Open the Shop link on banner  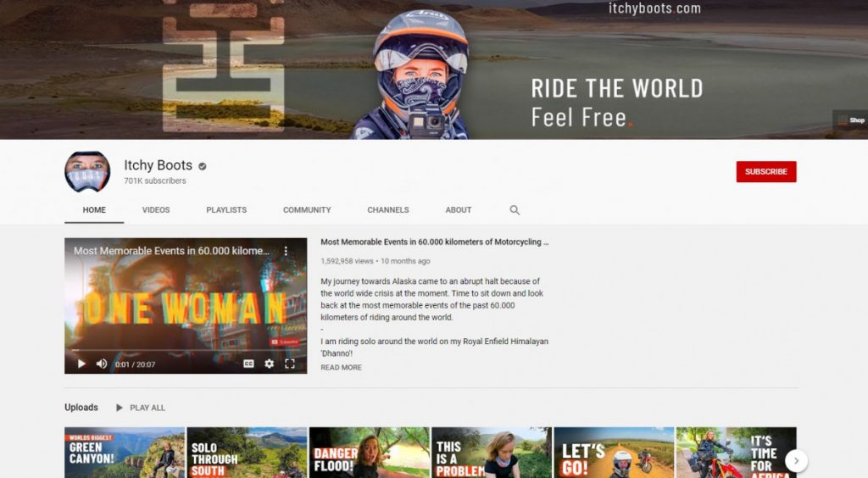click(x=851, y=120)
